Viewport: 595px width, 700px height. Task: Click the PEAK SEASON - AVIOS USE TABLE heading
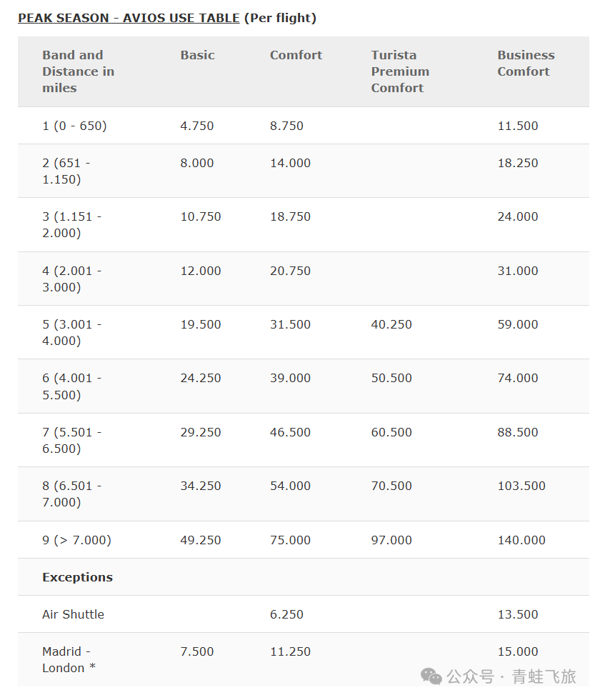pyautogui.click(x=129, y=18)
